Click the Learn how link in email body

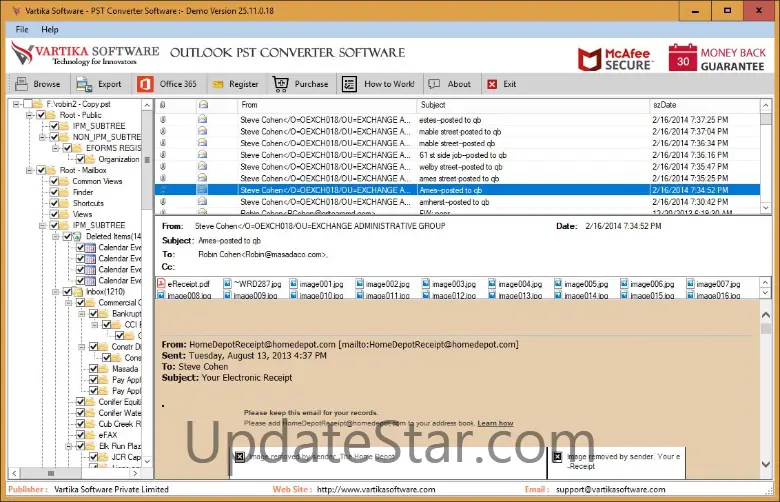coord(495,423)
